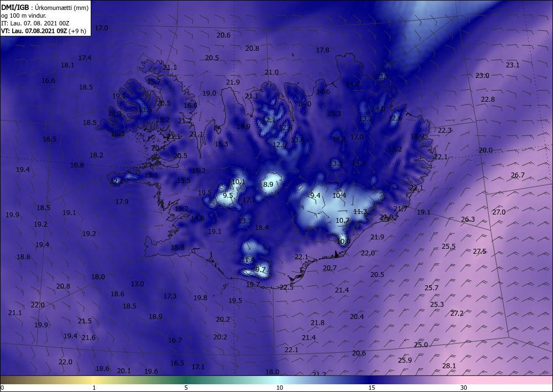Click the 17.9 value on the map
Image resolution: width=553 pixels, height=392 pixels.
pyautogui.click(x=122, y=202)
